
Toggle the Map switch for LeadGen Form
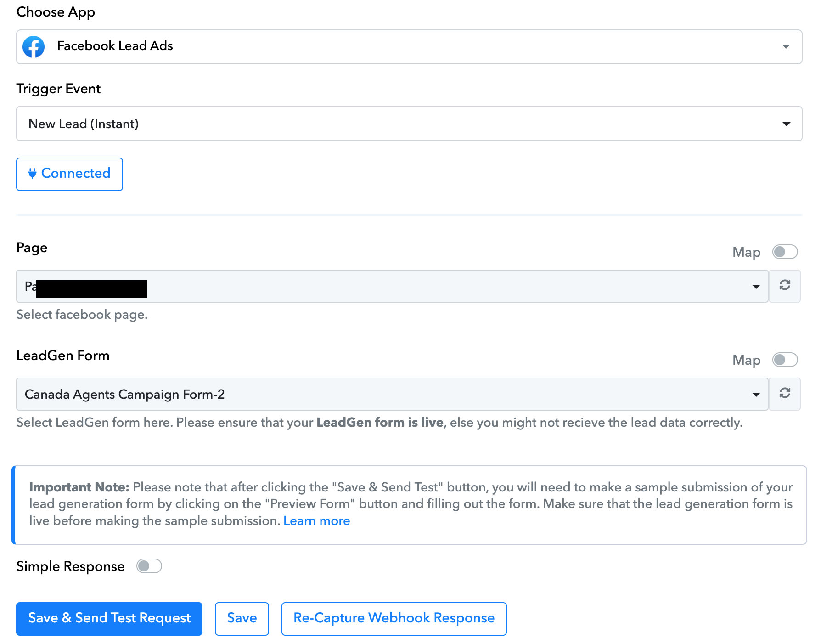[785, 360]
